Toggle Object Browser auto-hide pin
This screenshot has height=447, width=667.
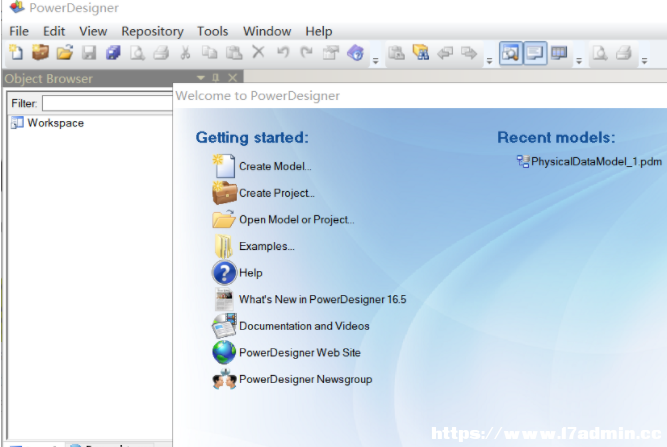tap(216, 77)
